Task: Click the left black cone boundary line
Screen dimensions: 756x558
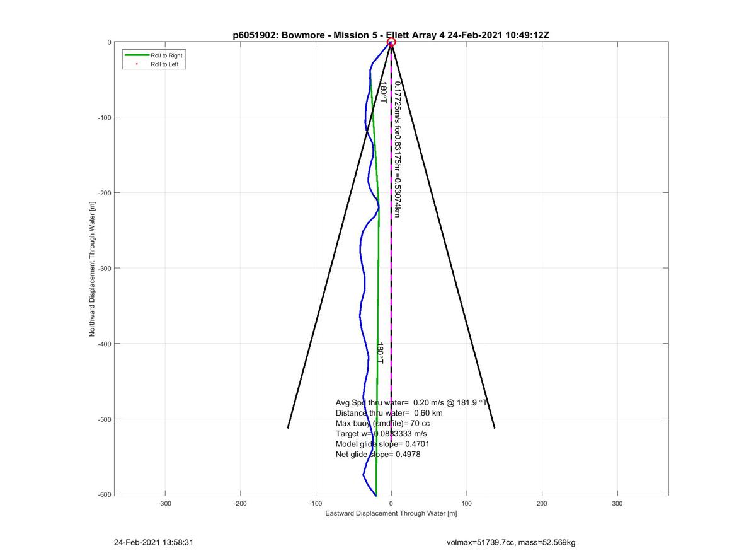Action: [x=339, y=235]
